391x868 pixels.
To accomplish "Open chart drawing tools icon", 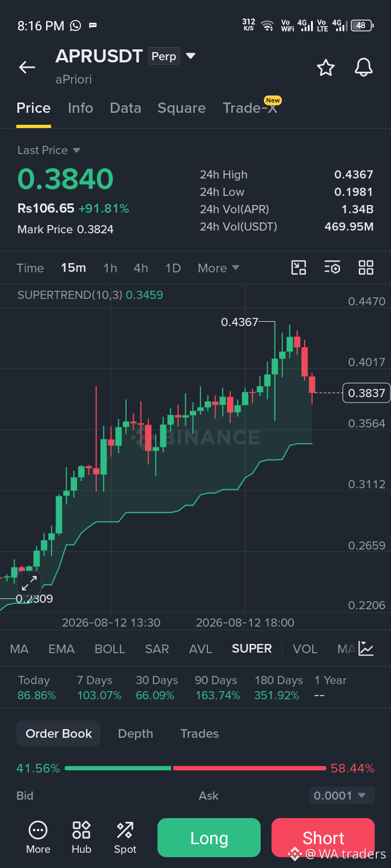I will [x=299, y=267].
